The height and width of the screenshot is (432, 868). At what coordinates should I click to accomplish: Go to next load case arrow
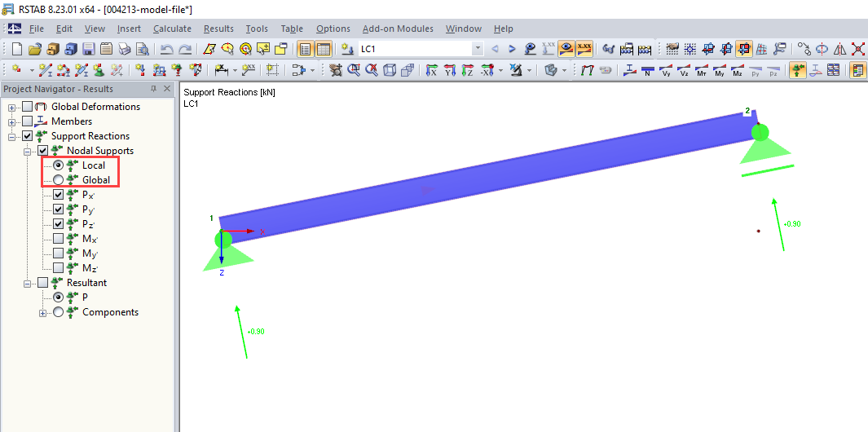point(512,49)
